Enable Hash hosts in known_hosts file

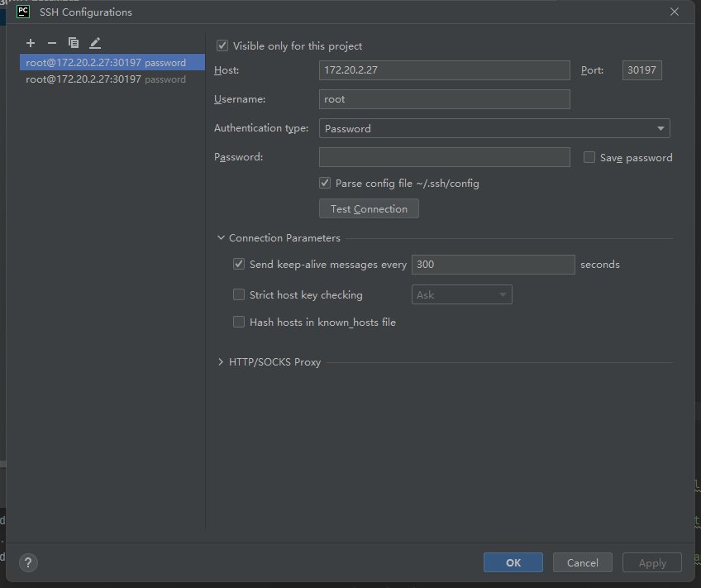coord(239,322)
